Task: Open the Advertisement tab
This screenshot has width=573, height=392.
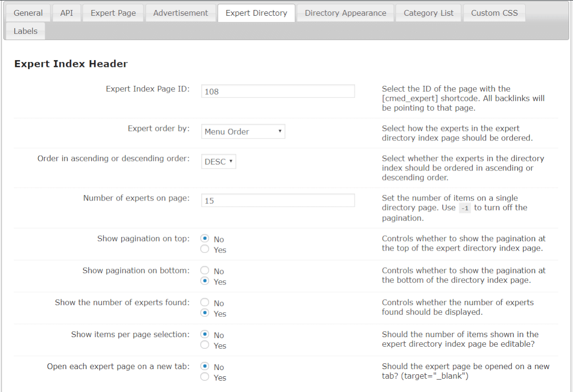Action: point(180,13)
